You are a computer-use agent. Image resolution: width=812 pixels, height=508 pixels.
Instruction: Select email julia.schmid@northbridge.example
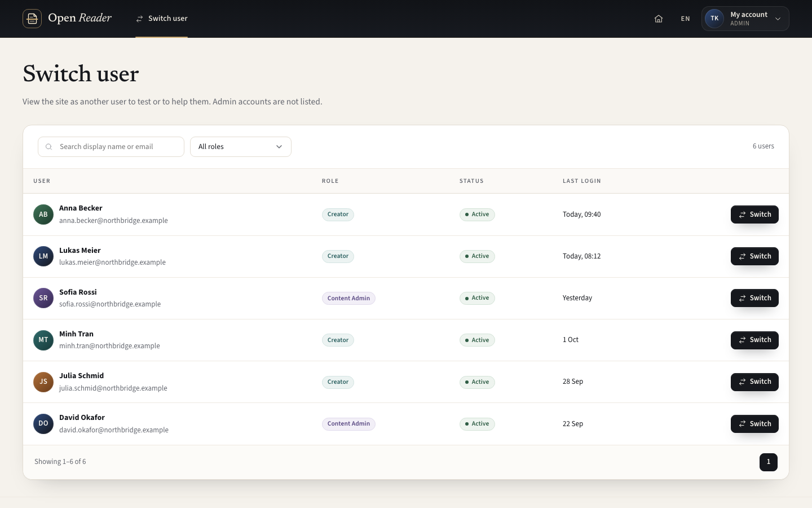[113, 388]
